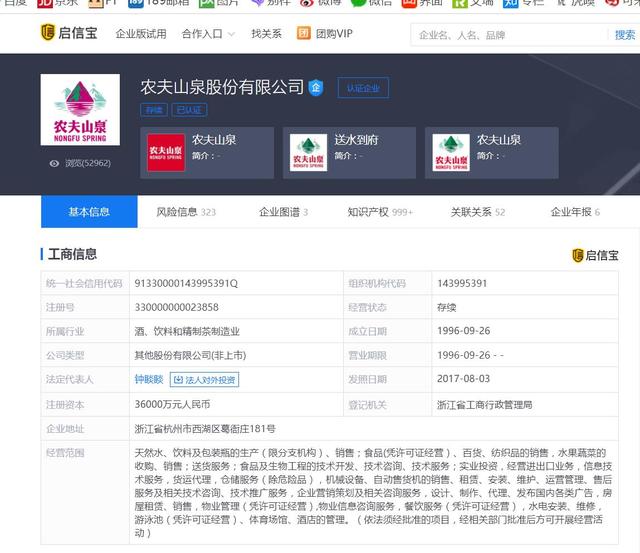Viewport: 640px width, 553px height.
Task: Click the 法人对外投资 button
Action: click(x=204, y=380)
